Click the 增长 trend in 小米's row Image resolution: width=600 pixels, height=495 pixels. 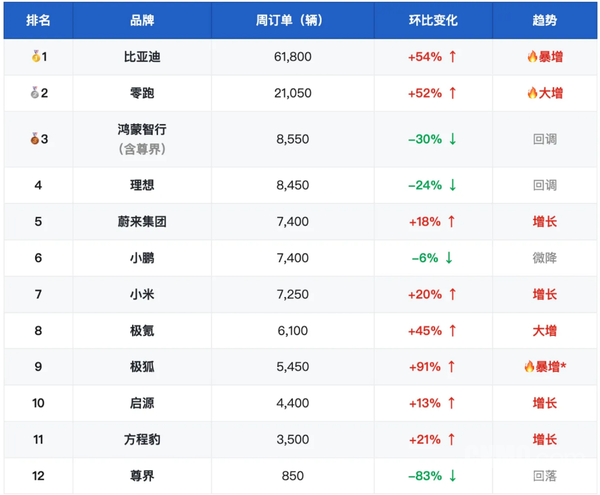point(545,294)
